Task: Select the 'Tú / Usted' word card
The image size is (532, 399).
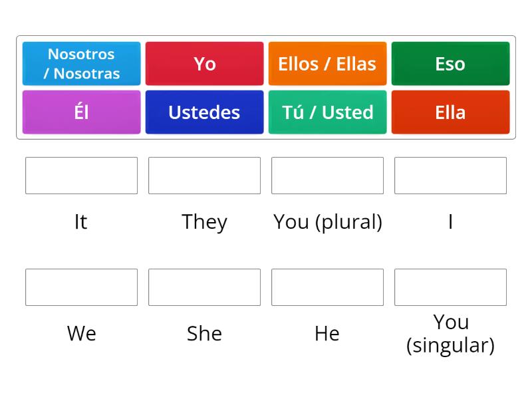Action: click(x=327, y=112)
